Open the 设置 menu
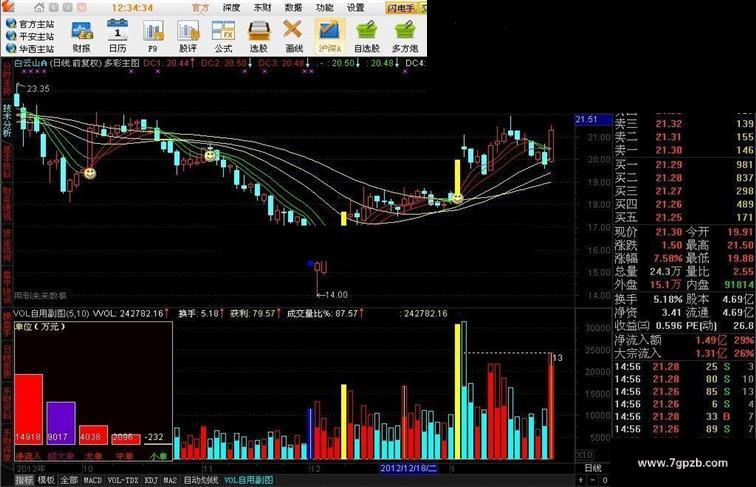756x487 pixels. pos(355,8)
